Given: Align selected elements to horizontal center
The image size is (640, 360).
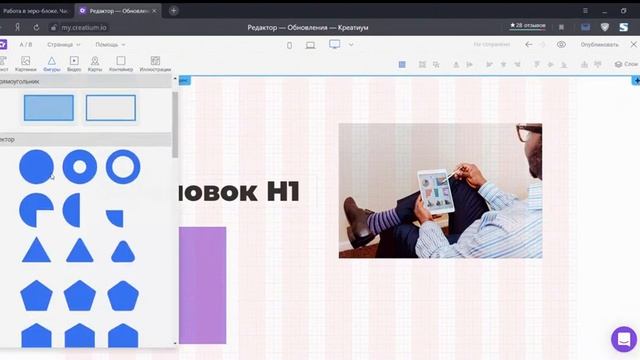Looking at the screenshot, I should [503, 64].
